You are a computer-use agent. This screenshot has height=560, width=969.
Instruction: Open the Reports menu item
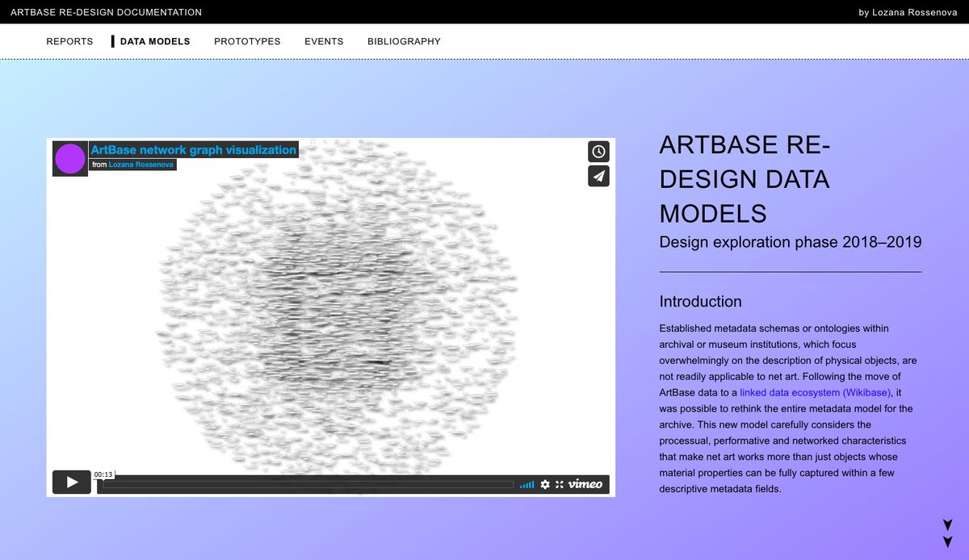(69, 41)
